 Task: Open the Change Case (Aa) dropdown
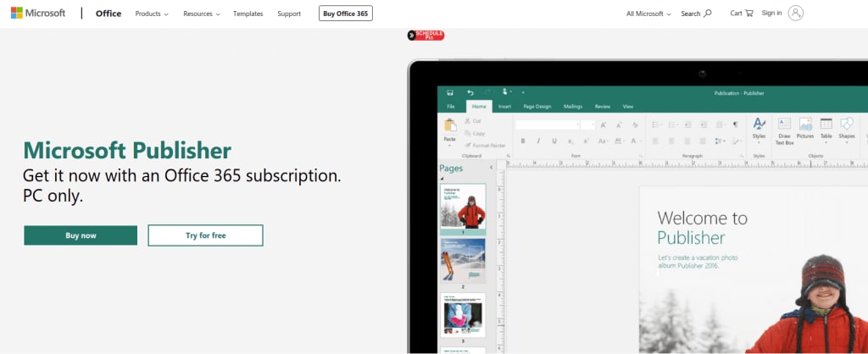click(x=604, y=141)
